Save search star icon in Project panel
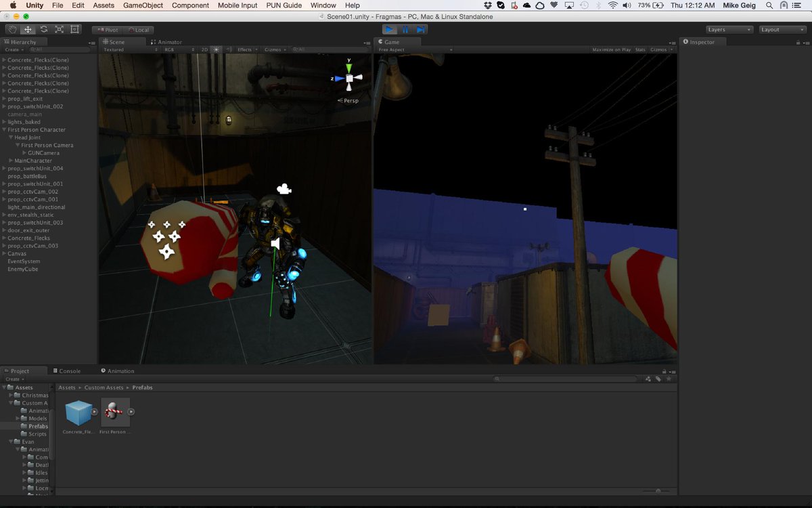 point(668,379)
